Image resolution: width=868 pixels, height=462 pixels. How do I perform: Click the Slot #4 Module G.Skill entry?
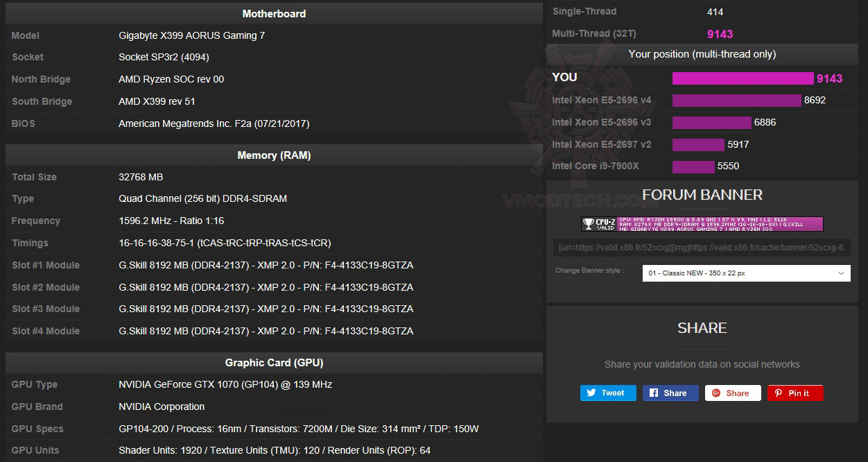click(266, 331)
